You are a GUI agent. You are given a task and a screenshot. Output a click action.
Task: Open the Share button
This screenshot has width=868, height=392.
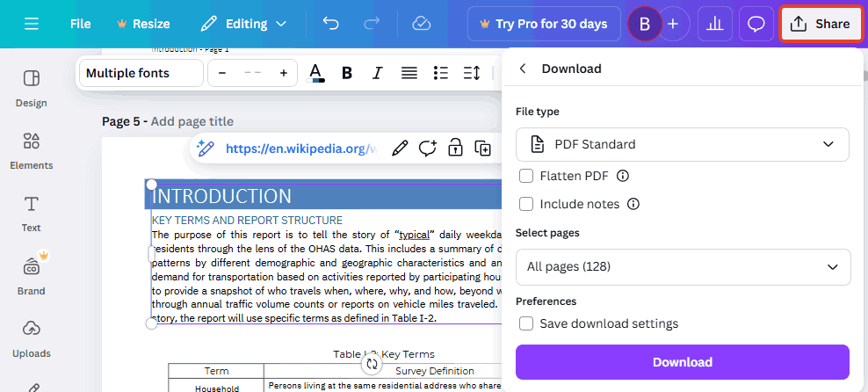pyautogui.click(x=821, y=24)
